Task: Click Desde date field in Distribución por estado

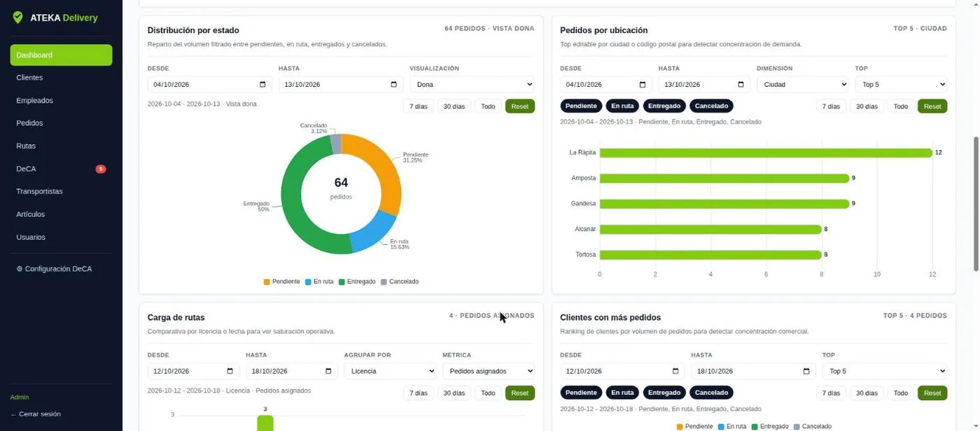Action: pyautogui.click(x=209, y=85)
